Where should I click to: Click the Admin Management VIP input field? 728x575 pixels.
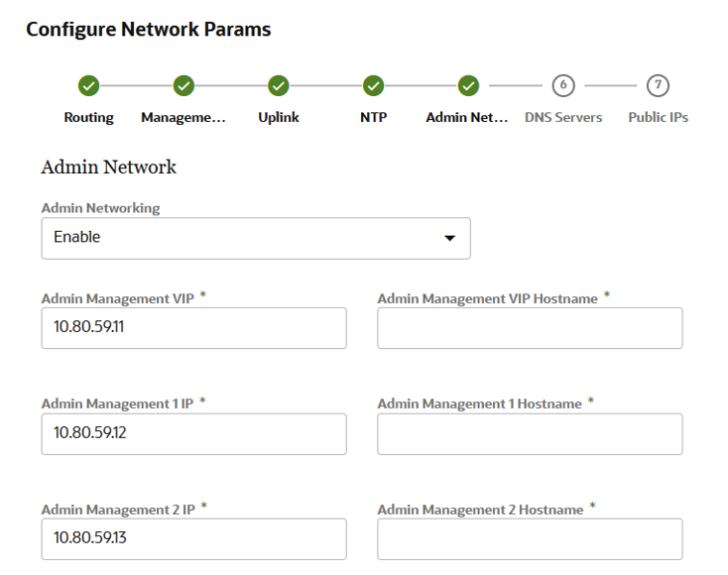click(x=194, y=328)
